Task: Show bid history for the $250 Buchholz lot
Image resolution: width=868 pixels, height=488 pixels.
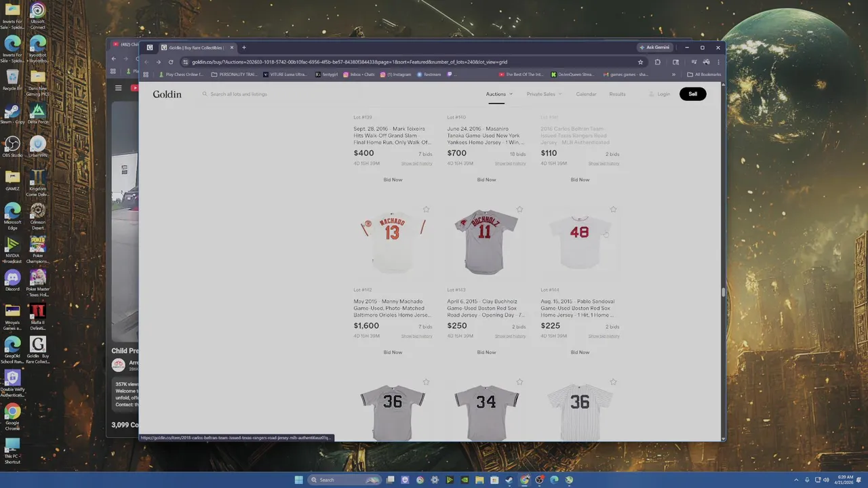Action: pos(510,336)
